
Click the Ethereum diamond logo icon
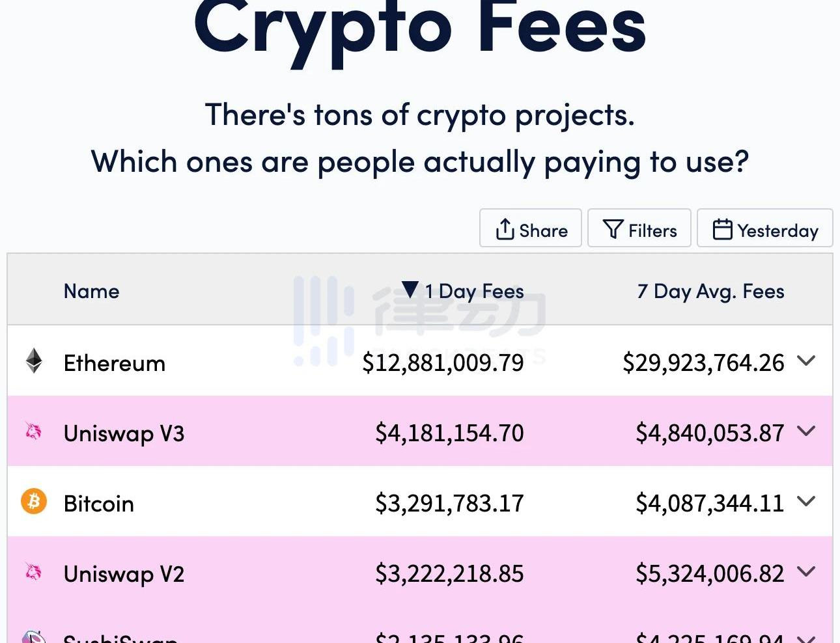click(x=34, y=361)
